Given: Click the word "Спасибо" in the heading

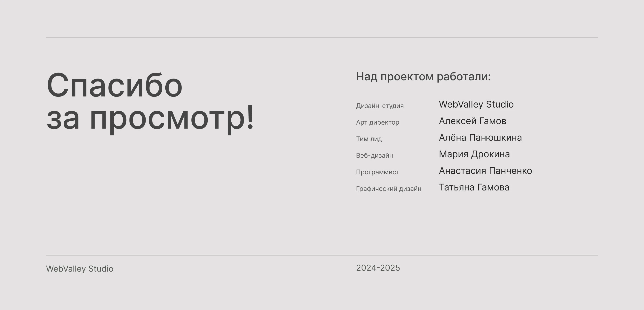Looking at the screenshot, I should [x=115, y=85].
